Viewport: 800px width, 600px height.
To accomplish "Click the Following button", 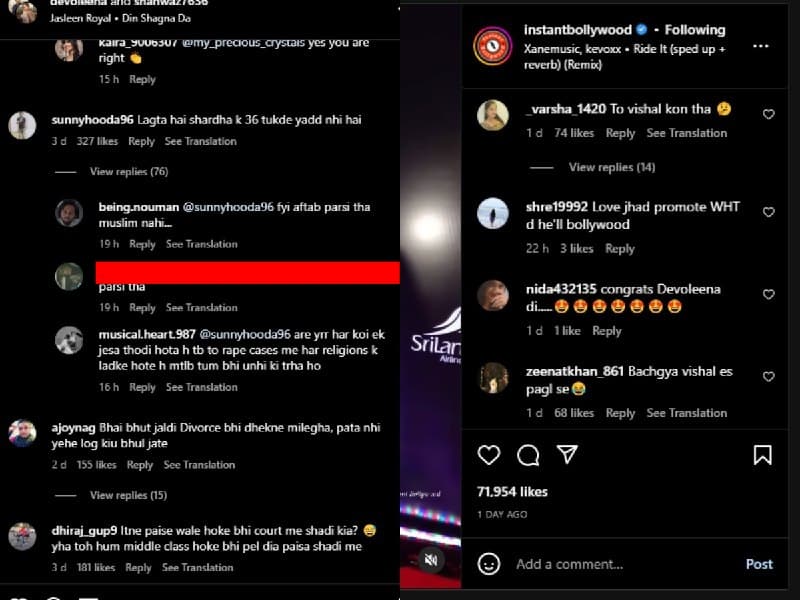I will pos(694,30).
